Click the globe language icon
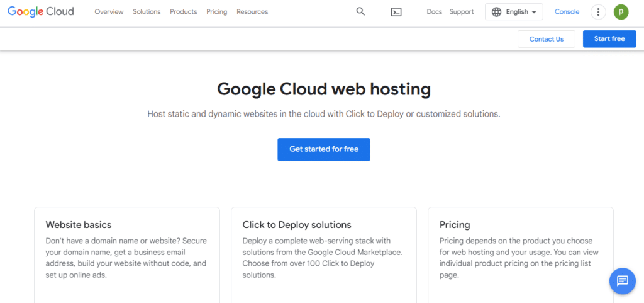The height and width of the screenshot is (303, 644). click(x=497, y=12)
